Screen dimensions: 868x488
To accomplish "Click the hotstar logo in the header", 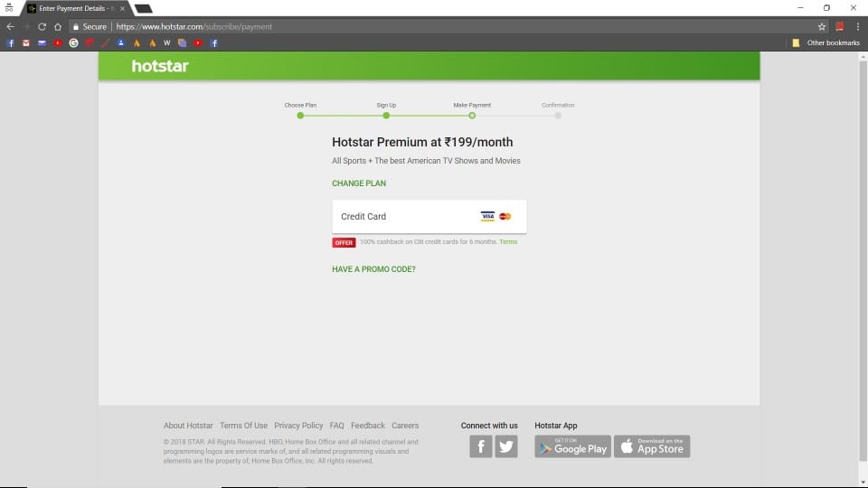I will click(x=160, y=66).
